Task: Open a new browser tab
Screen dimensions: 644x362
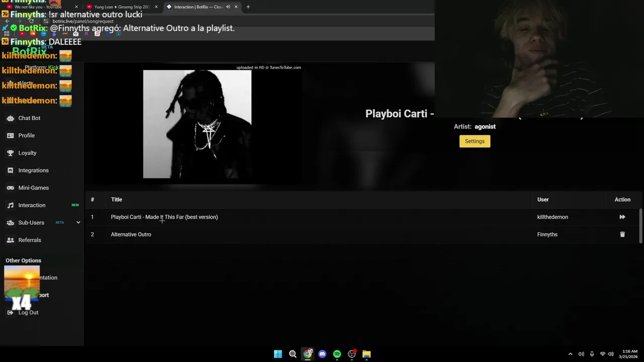Action: coord(248,7)
